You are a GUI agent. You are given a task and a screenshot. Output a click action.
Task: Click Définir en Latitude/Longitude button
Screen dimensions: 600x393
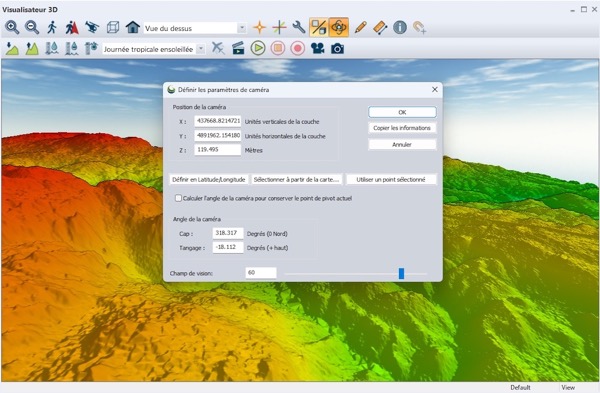[209, 179]
